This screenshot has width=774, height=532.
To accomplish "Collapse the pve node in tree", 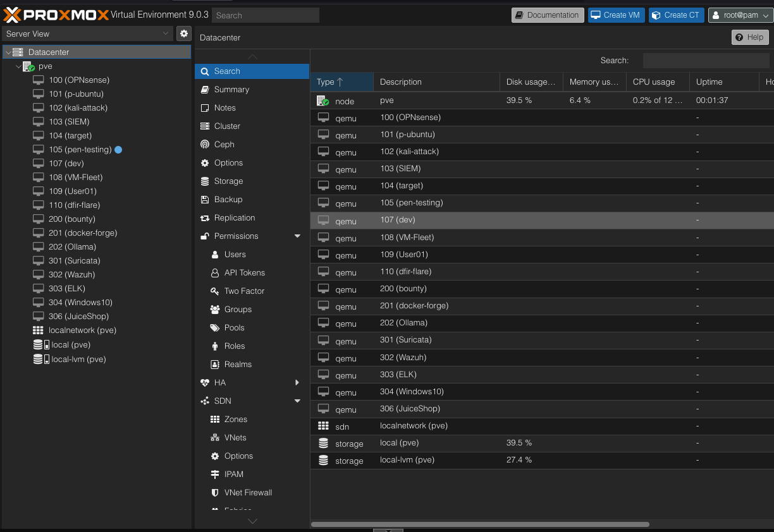I will (x=18, y=66).
